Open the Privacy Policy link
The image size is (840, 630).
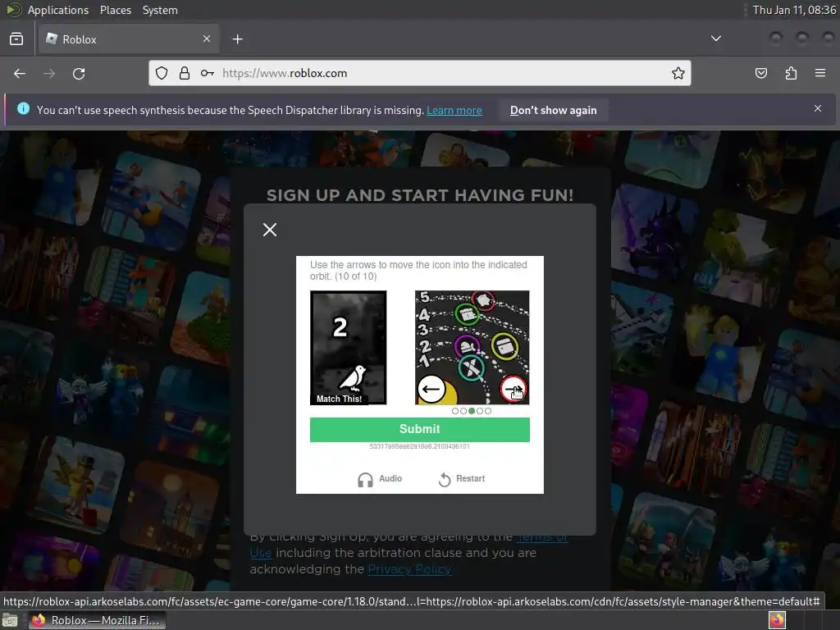pos(409,569)
